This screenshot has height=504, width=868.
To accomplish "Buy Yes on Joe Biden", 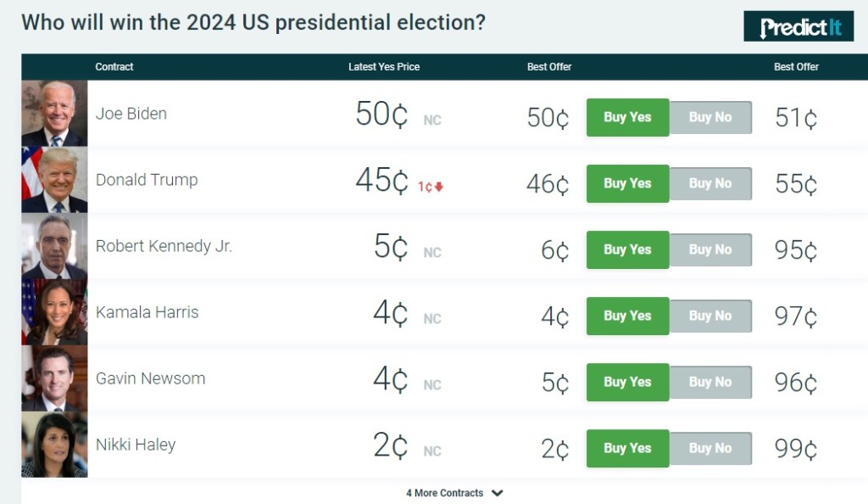I will pyautogui.click(x=627, y=117).
